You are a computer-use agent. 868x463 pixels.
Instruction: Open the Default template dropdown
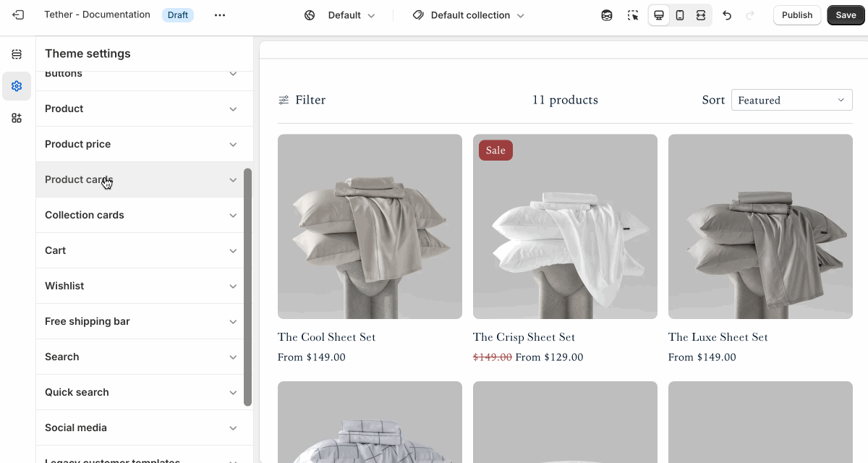pyautogui.click(x=351, y=15)
